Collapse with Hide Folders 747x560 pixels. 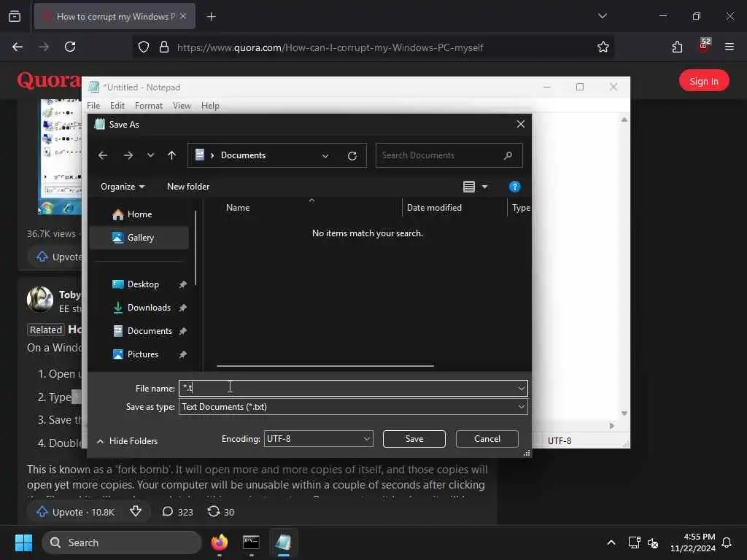point(127,441)
